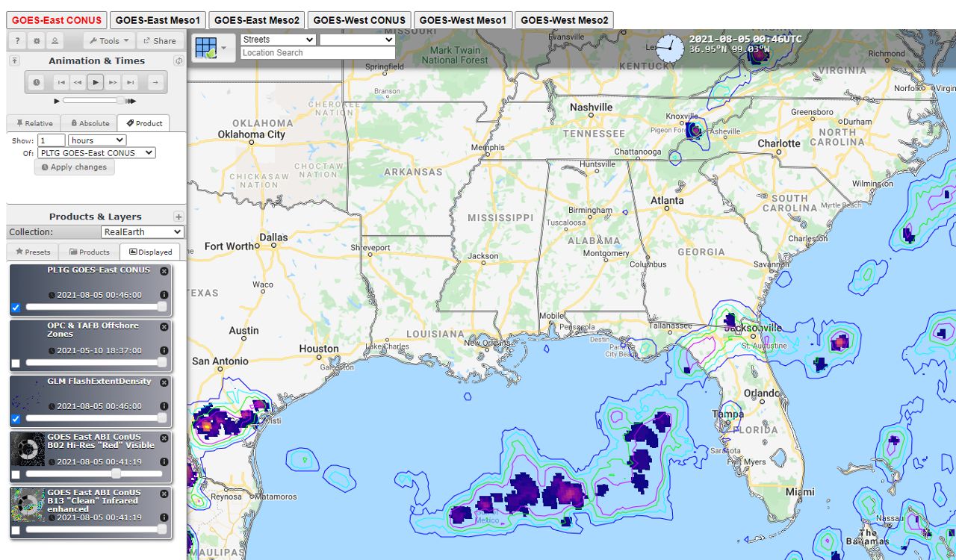Viewport: 956px width, 560px height.
Task: Open the Streets basemap dropdown
Action: tap(279, 40)
